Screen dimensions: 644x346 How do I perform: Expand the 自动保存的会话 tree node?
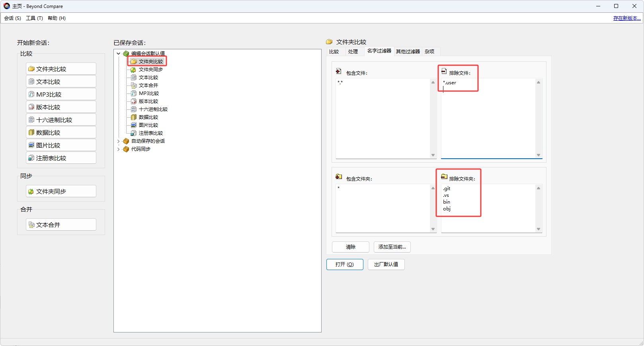(118, 141)
